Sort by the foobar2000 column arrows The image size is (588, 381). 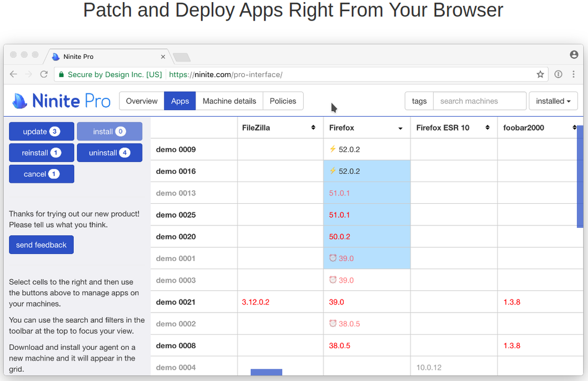click(575, 128)
